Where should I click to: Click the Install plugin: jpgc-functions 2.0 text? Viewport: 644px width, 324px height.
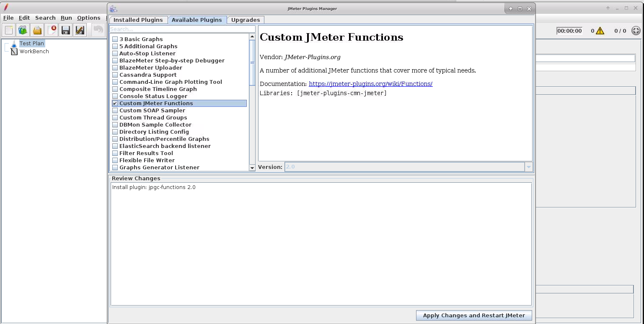click(154, 187)
